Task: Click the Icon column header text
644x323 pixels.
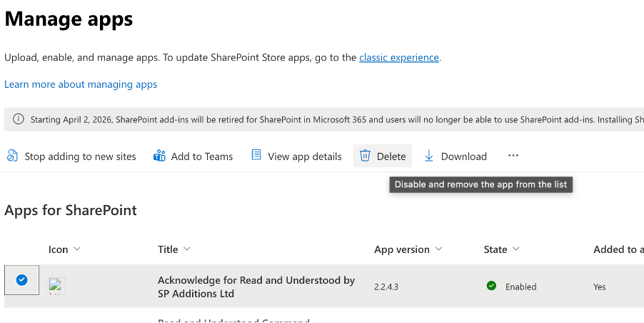Action: pyautogui.click(x=58, y=249)
